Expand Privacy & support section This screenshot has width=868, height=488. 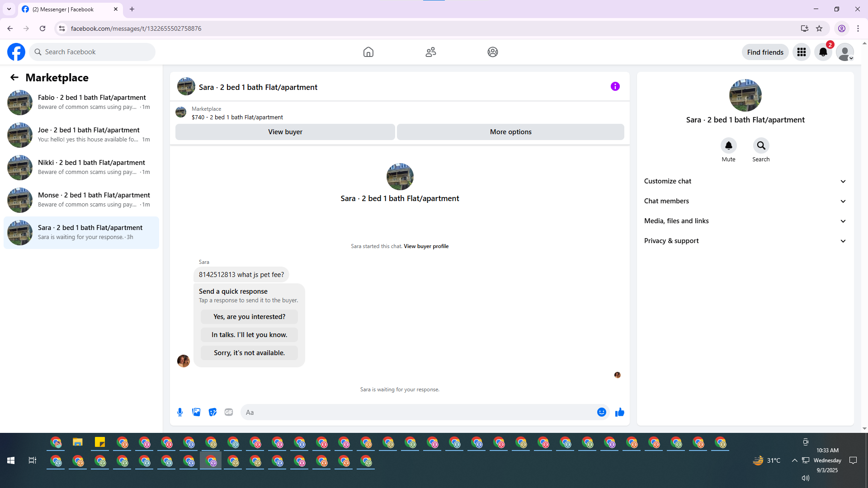click(x=745, y=241)
